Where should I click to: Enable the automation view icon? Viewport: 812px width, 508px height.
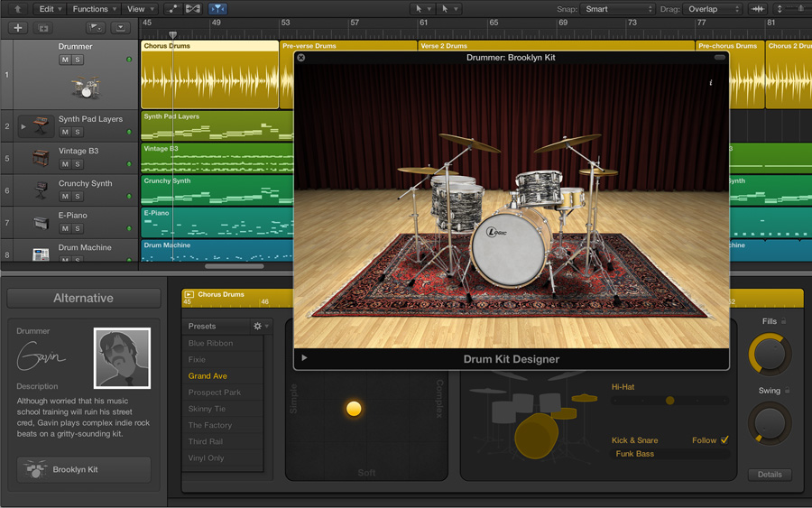(x=173, y=9)
